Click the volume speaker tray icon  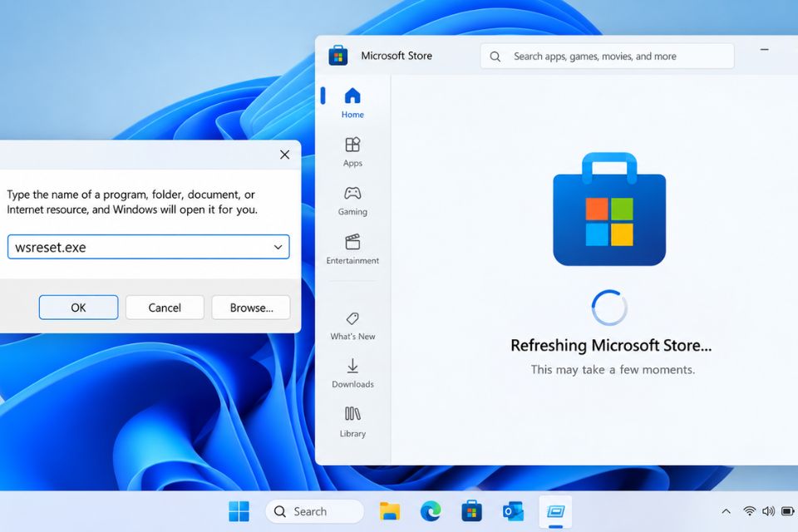[x=768, y=511]
